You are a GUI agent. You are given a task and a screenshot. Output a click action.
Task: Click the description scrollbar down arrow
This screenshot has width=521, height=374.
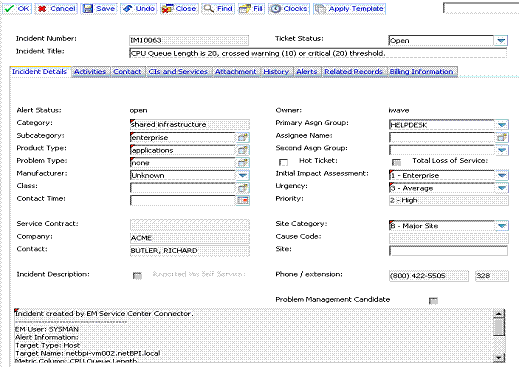(499, 358)
